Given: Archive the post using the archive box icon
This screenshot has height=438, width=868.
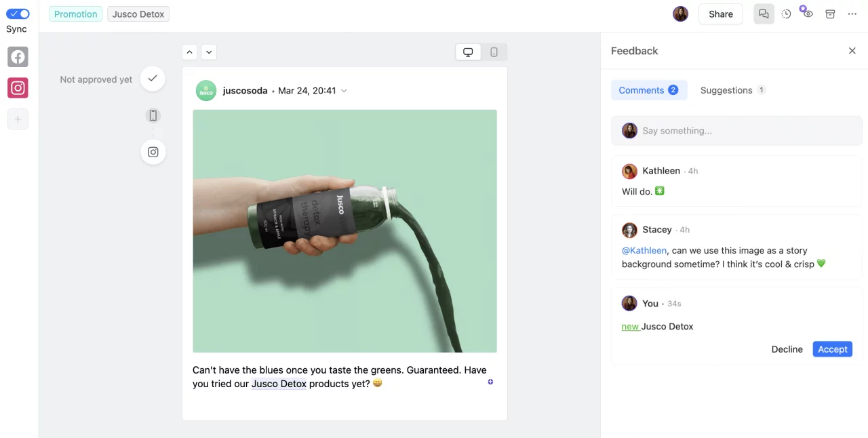Looking at the screenshot, I should 830,14.
